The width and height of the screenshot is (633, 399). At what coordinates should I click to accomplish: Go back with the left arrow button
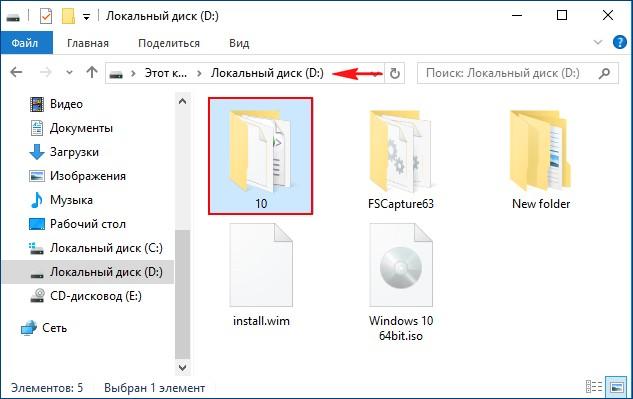coord(16,73)
